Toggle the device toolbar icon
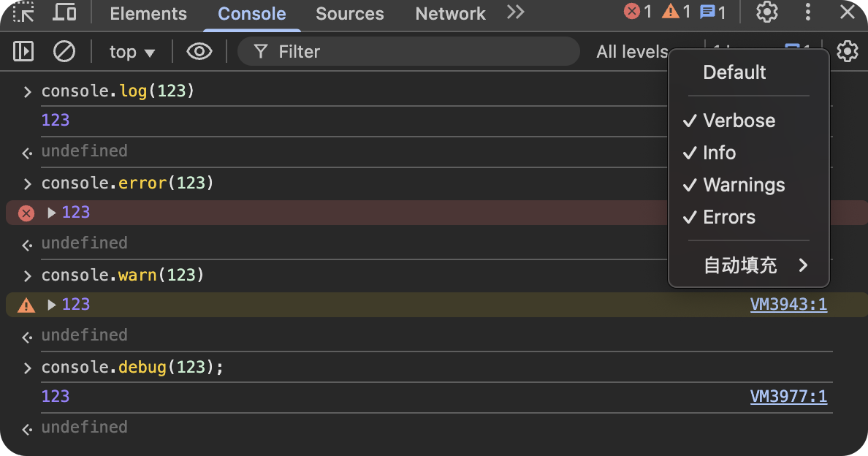 (x=65, y=12)
